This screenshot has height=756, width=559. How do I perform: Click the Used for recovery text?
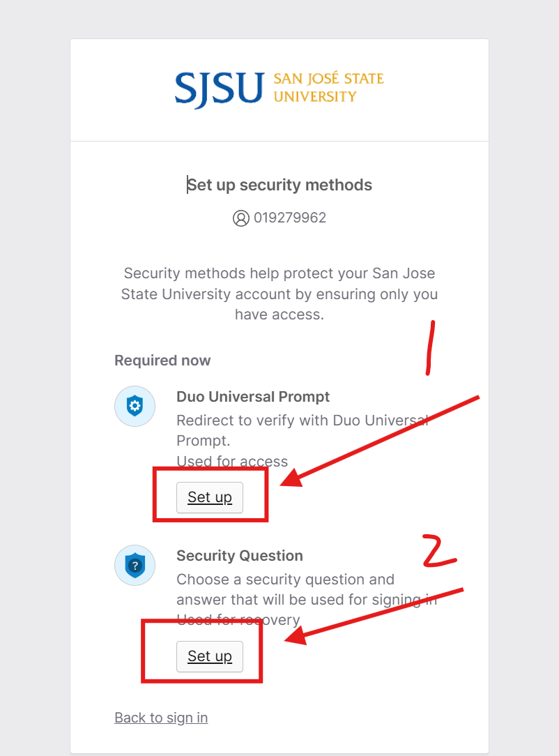pyautogui.click(x=238, y=619)
